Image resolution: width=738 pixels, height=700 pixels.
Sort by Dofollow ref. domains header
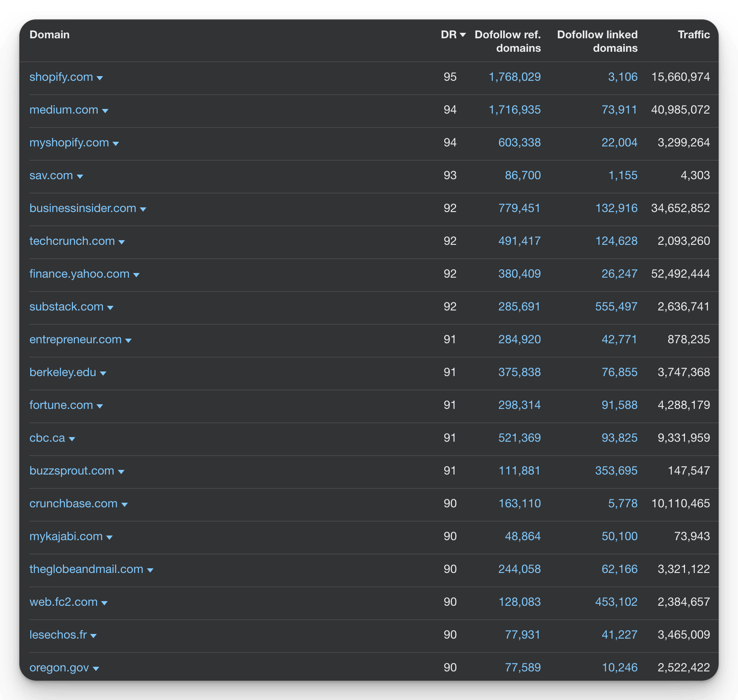point(508,41)
